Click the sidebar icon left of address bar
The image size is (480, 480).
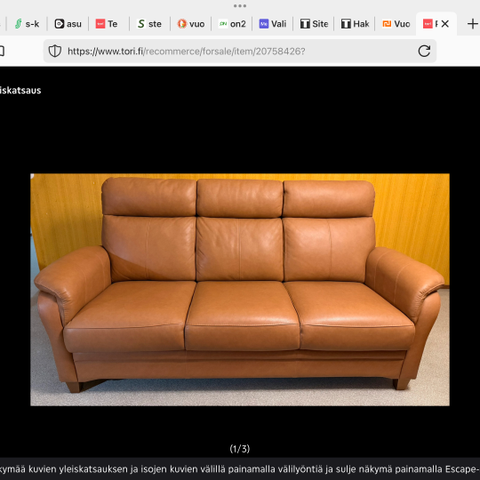click(x=2, y=51)
